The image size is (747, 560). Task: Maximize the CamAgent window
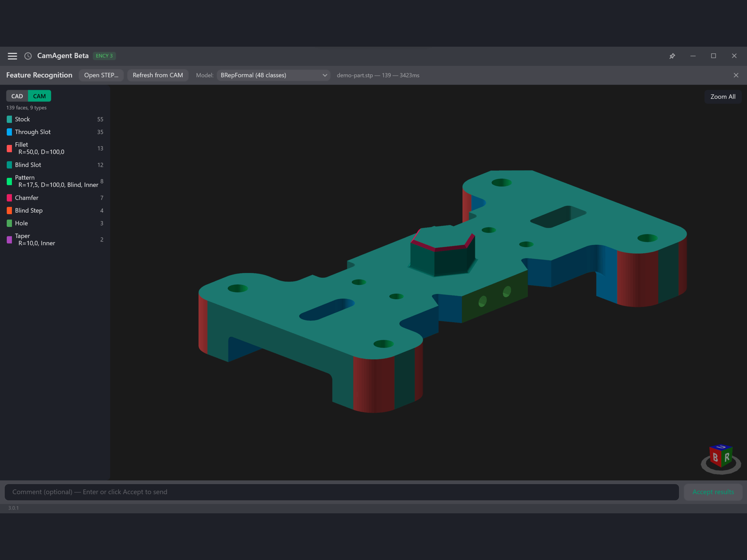point(713,56)
